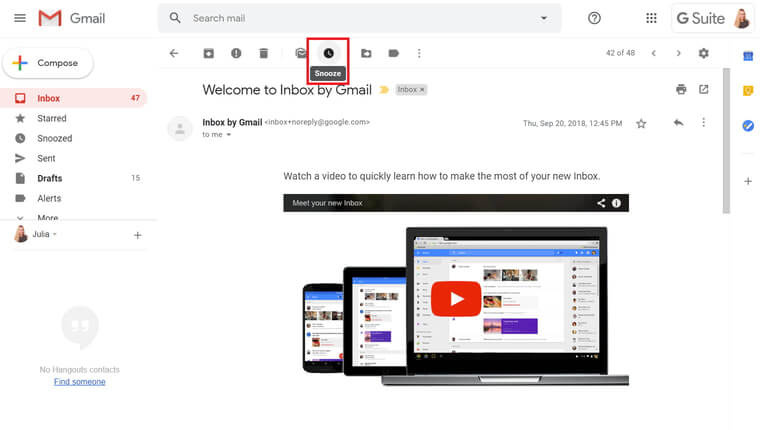Click sender name Inbox by Gmail
The image size is (760, 430).
pyautogui.click(x=232, y=123)
